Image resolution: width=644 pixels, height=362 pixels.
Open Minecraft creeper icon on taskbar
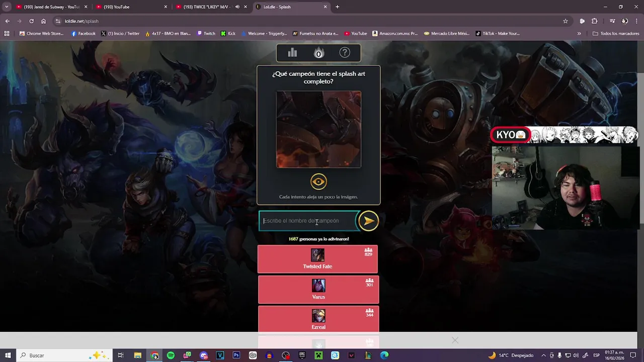click(x=318, y=355)
